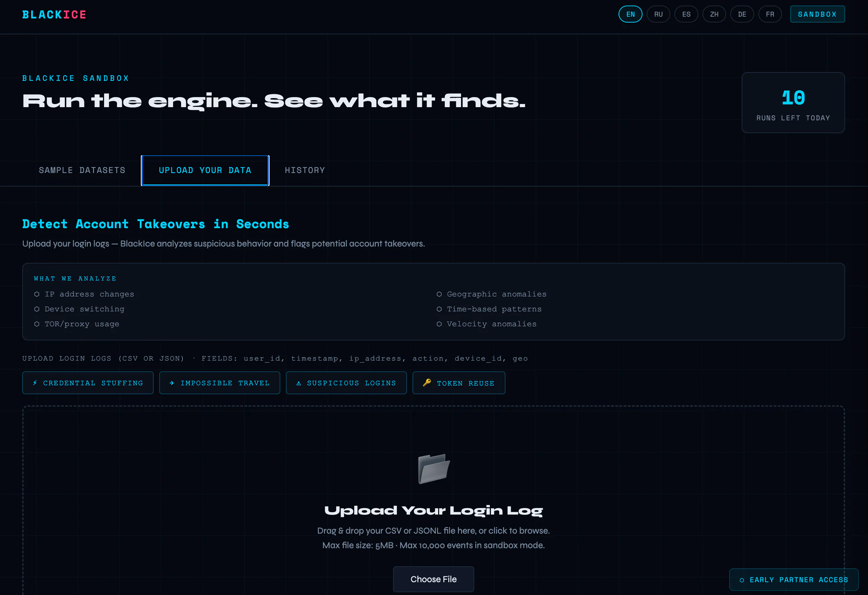Click the airplane icon on Impossible Travel
The image size is (868, 595).
tap(172, 383)
